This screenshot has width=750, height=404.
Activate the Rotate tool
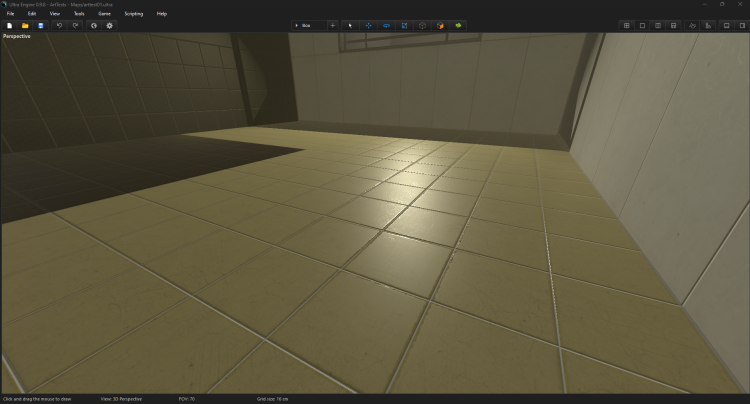tap(386, 25)
